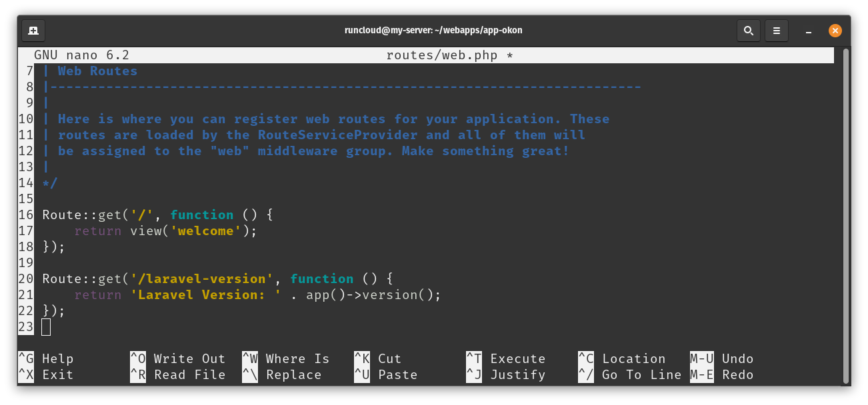
Task: Select ^R Read File in nano footer
Action: [178, 375]
